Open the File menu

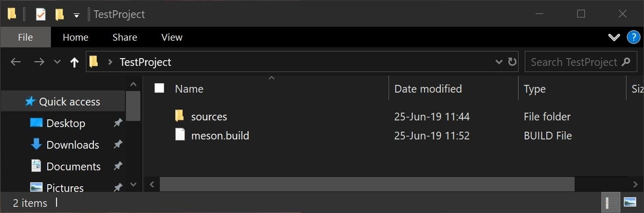26,37
